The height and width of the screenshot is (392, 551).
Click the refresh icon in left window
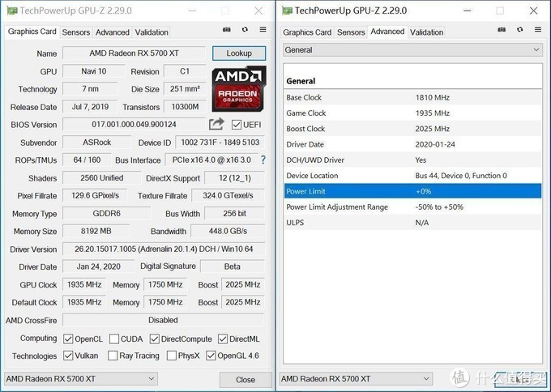(x=245, y=30)
